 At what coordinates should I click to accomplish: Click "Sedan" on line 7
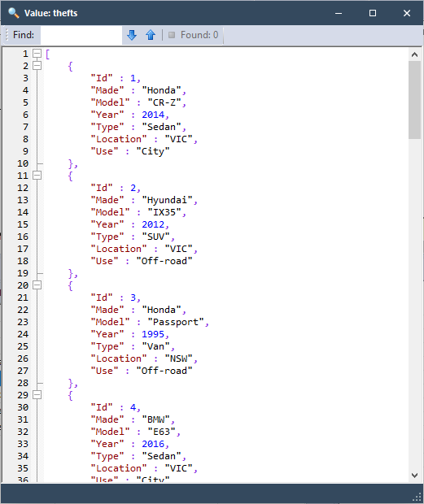tap(161, 127)
